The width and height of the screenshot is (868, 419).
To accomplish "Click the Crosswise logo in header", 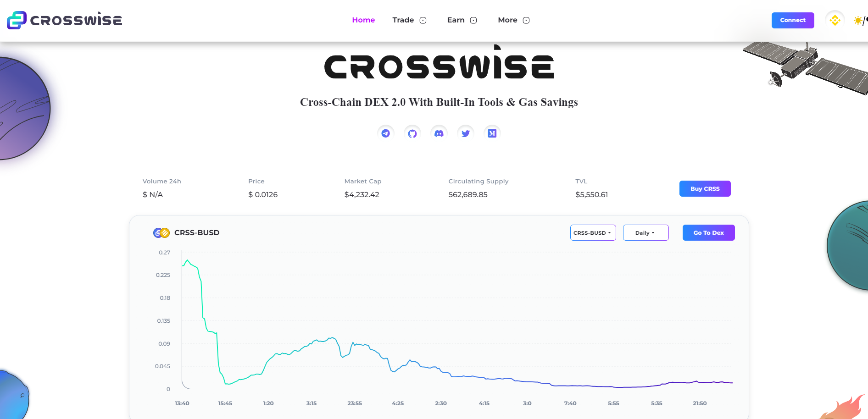I will 65,20.
